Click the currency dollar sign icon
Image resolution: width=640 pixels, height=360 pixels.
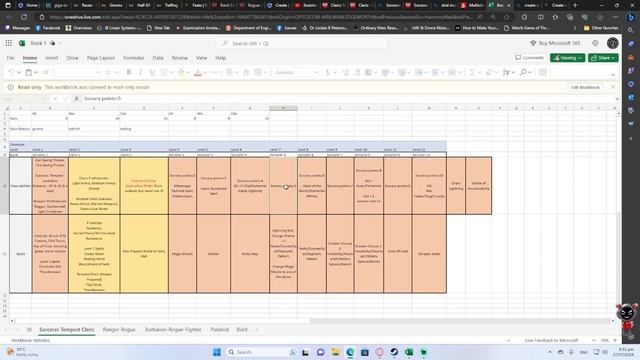[x=327, y=72]
